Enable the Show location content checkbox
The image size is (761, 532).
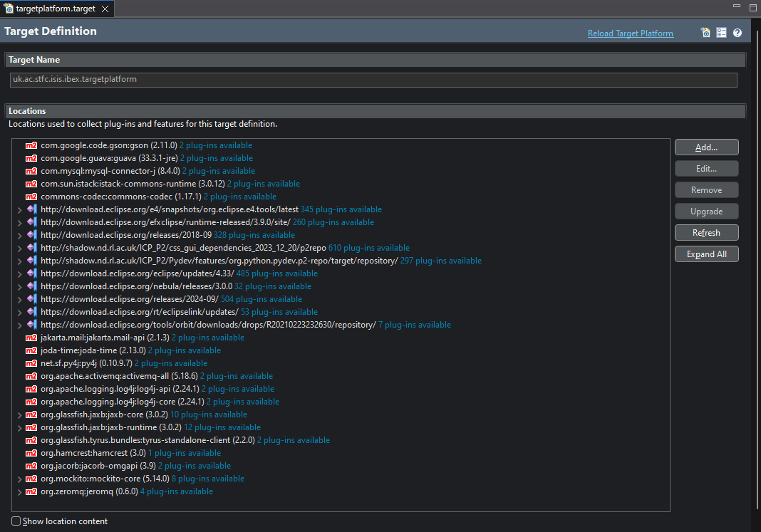[16, 521]
